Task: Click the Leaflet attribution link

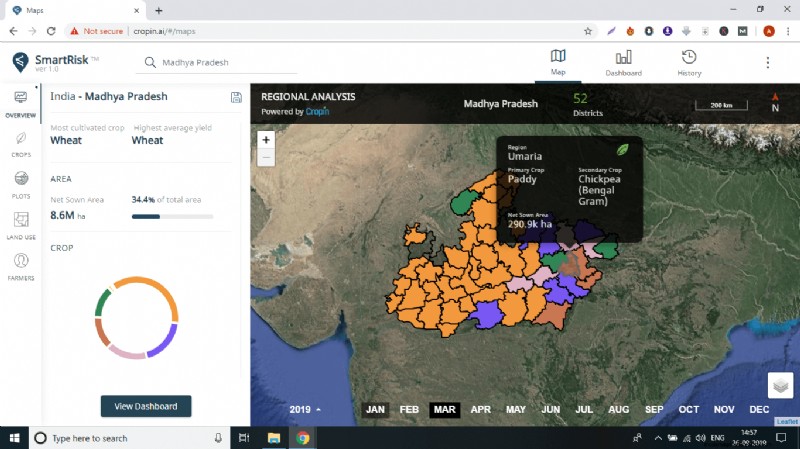Action: [786, 422]
